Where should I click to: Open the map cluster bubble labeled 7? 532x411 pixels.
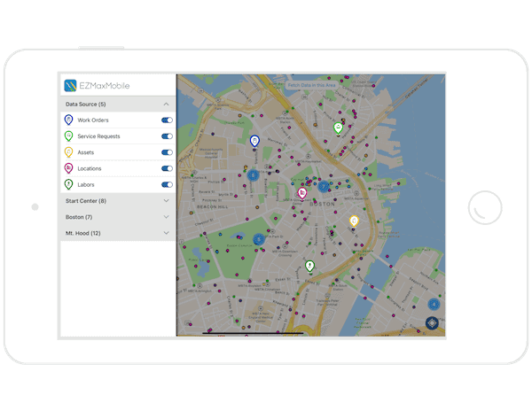[324, 186]
